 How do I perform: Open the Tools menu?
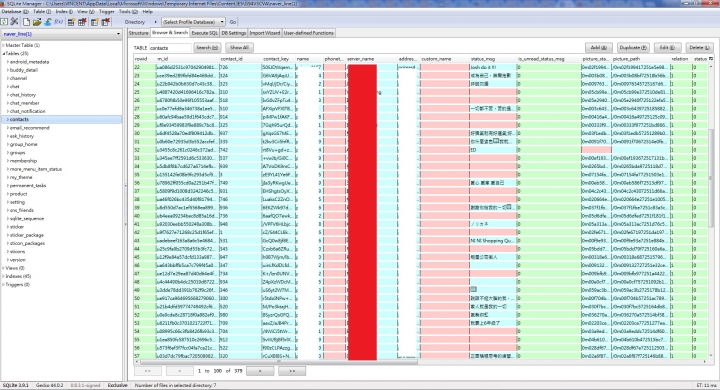click(128, 11)
